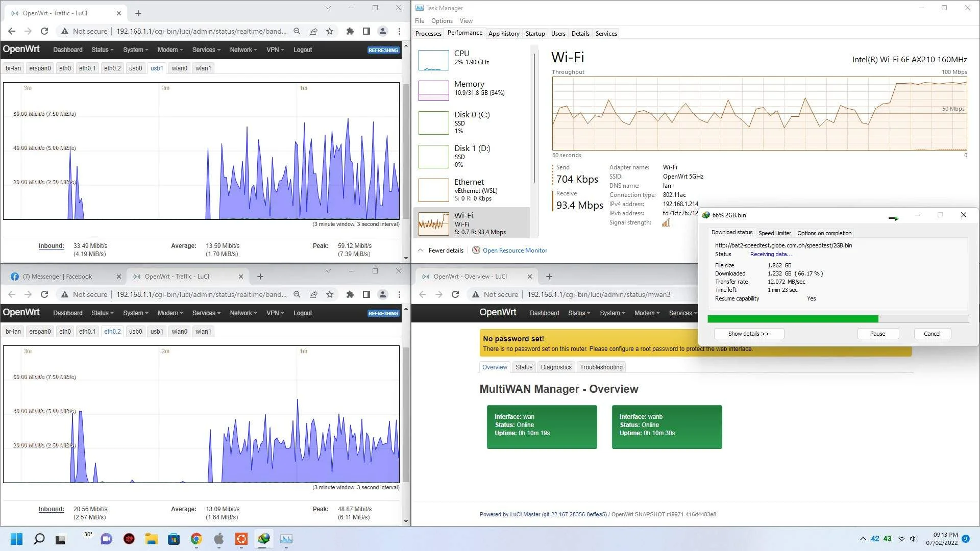Open Troubleshooting tab in MultiWAN Manager
Screen dimensions: 980x551
[x=601, y=367]
